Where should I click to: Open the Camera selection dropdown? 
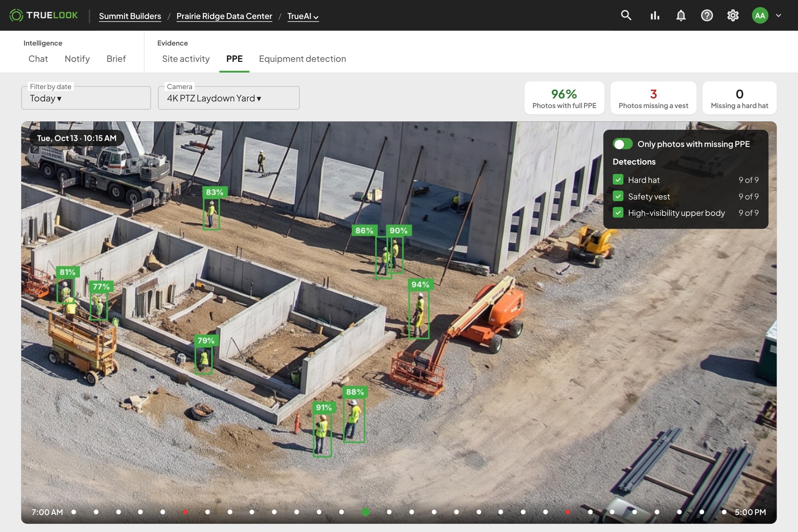click(x=229, y=98)
